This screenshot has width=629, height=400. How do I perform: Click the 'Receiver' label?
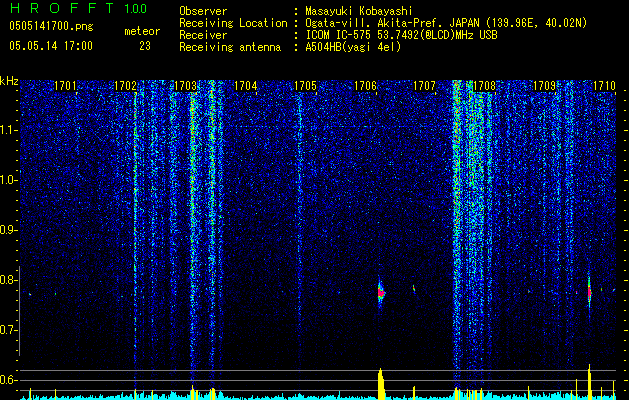tap(203, 35)
